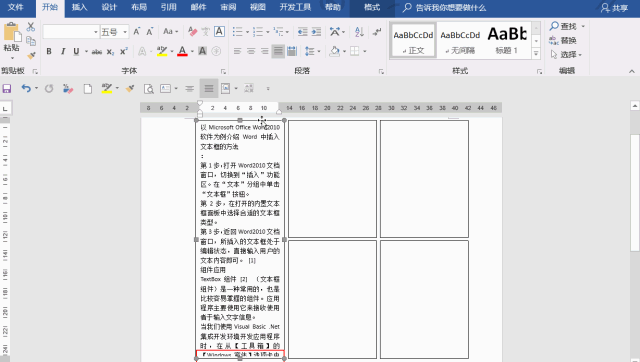This screenshot has height=362, width=640.
Task: Align text left
Action: pos(238,51)
